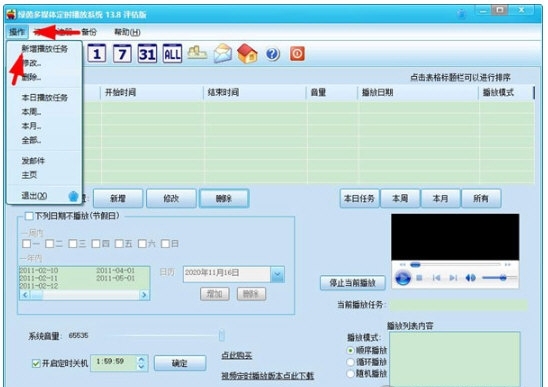The height and width of the screenshot is (387, 548).
Task: Open the 2020年11月16日 date dropdown arrow
Action: [x=277, y=275]
